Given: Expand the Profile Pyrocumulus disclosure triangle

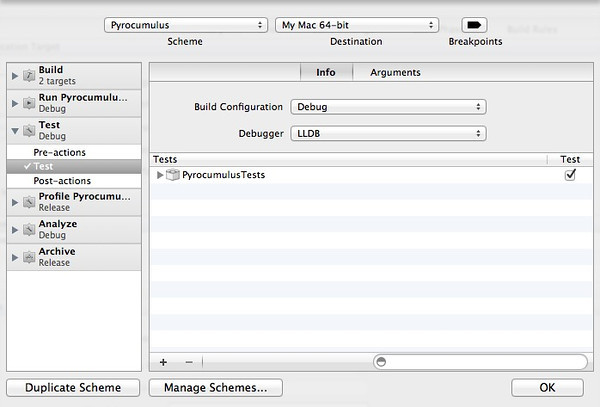Looking at the screenshot, I should 15,202.
